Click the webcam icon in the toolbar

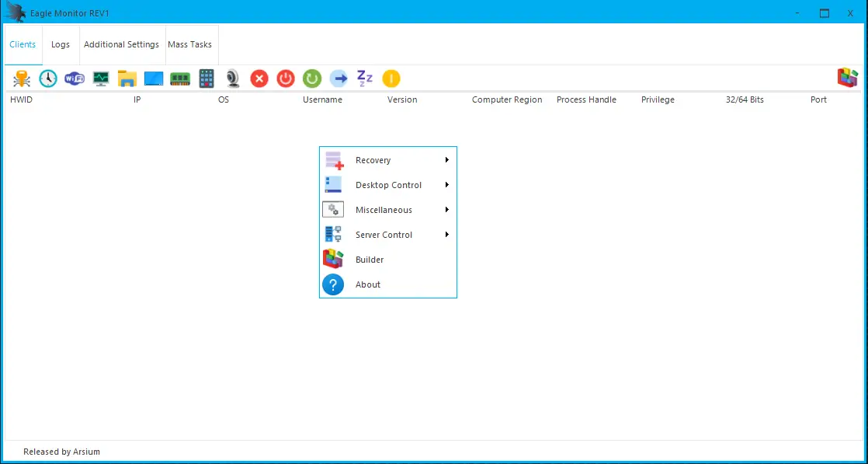[233, 78]
